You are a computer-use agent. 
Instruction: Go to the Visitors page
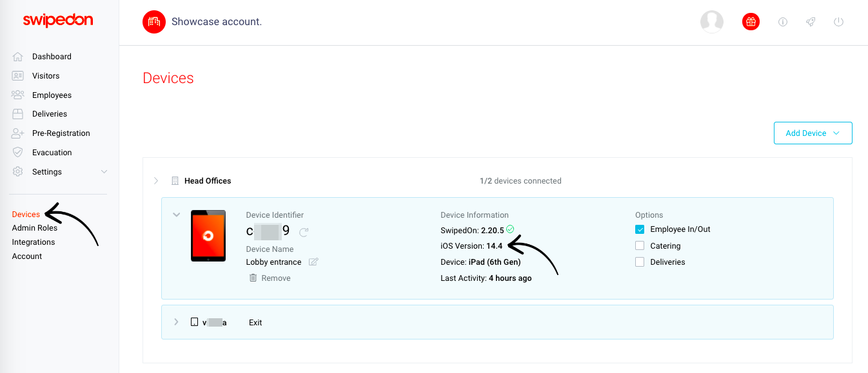[46, 76]
